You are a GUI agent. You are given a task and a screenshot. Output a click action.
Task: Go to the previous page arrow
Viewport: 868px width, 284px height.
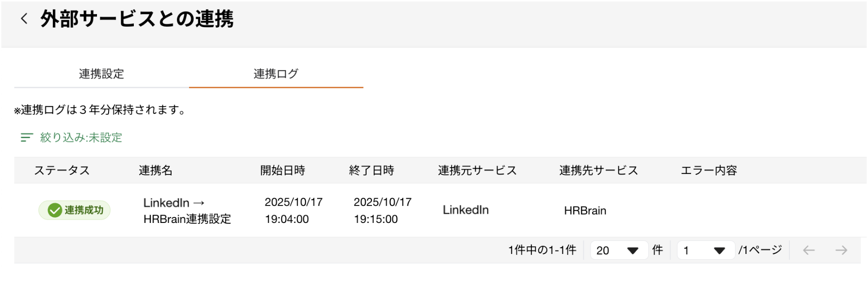point(808,250)
